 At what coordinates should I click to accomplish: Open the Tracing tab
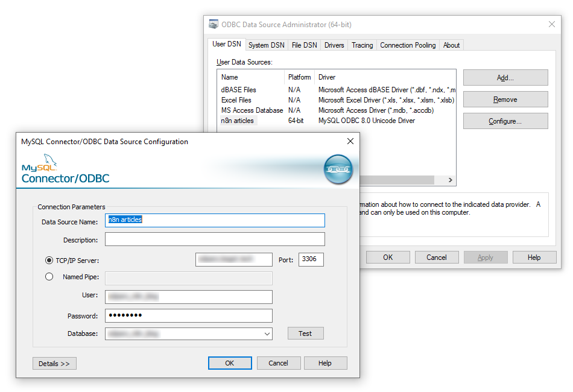[362, 45]
